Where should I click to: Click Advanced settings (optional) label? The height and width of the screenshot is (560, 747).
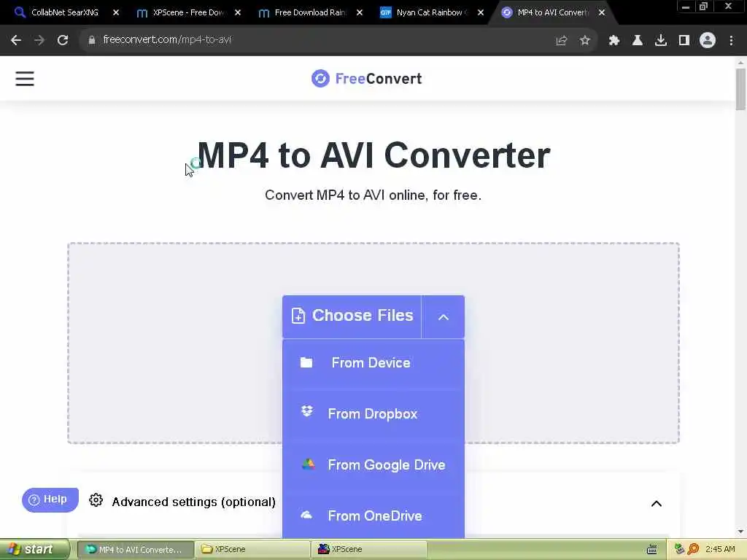point(193,502)
